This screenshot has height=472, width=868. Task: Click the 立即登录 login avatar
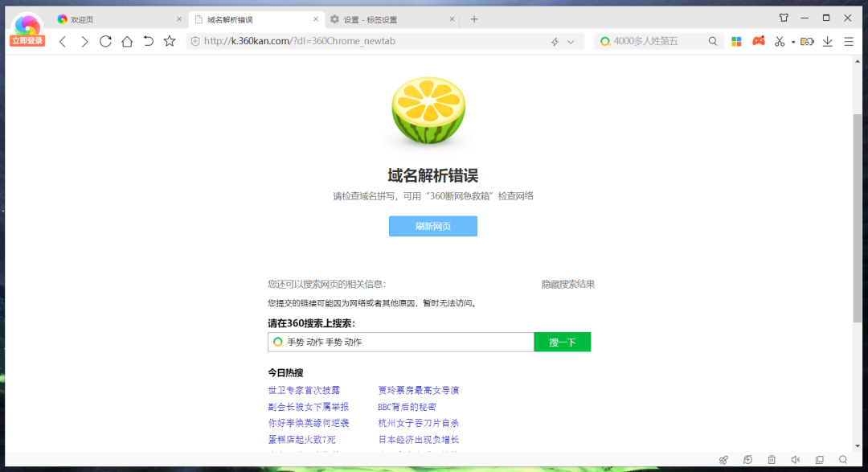[x=27, y=31]
